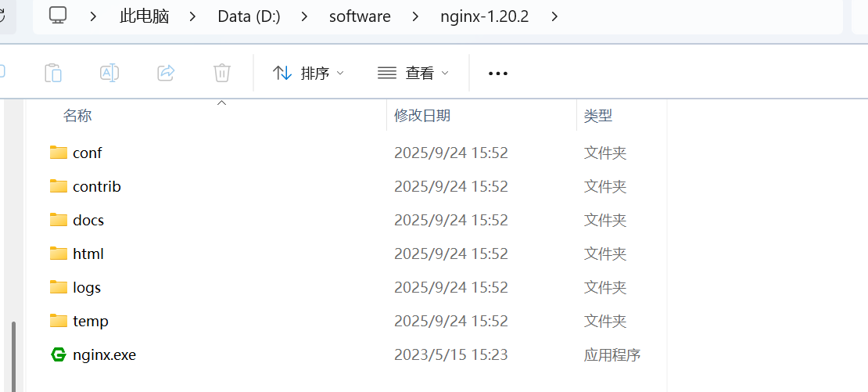Click nginx-1.20.2 in breadcrumb path
The image size is (868, 392).
[485, 16]
